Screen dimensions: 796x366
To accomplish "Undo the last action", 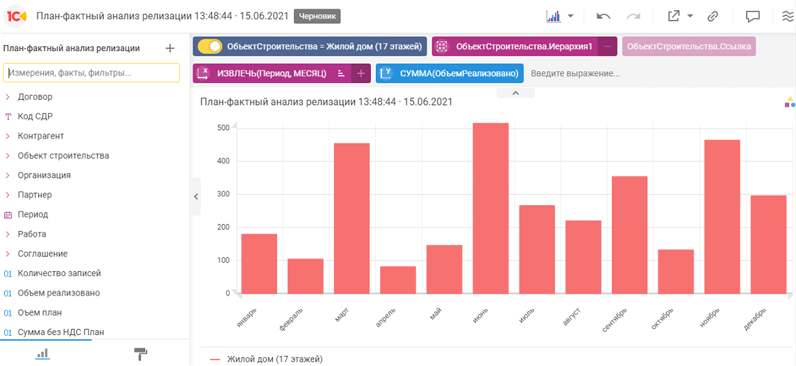I will click(603, 16).
